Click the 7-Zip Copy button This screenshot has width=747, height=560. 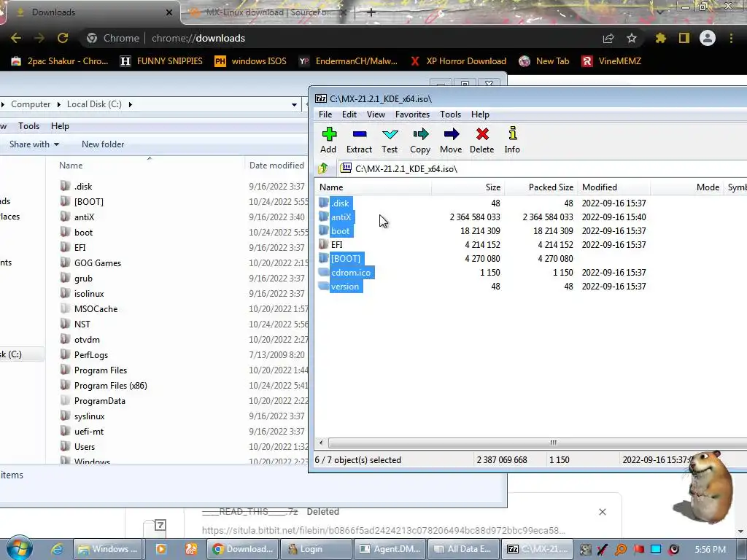point(420,141)
